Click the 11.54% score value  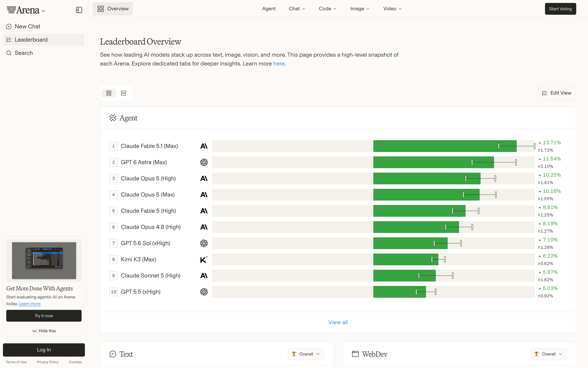552,159
